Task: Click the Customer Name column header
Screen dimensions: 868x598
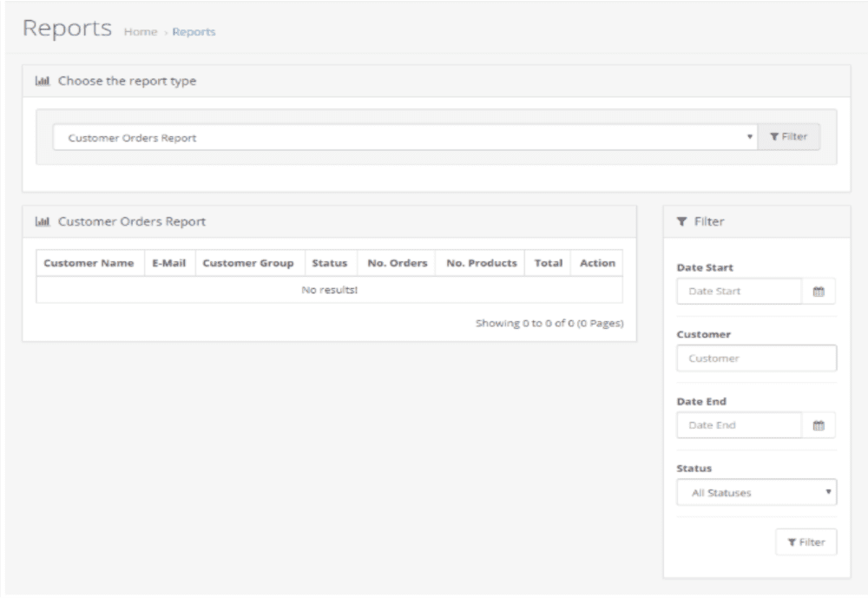Action: 89,263
